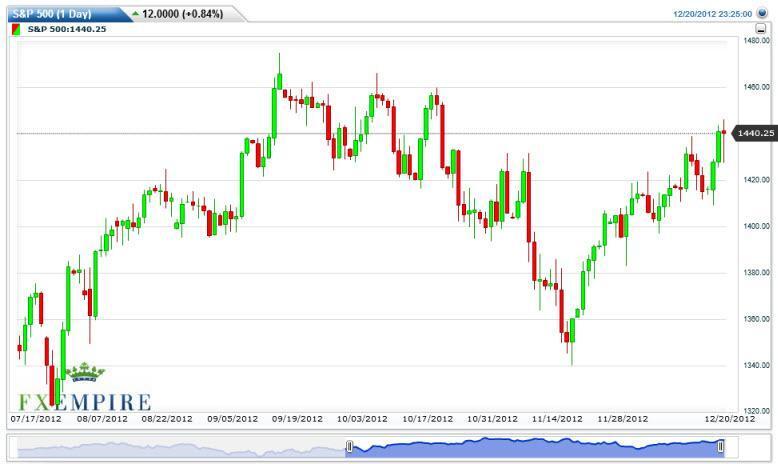Click the 10/17/2012 date label
This screenshot has height=464, width=778.
click(x=428, y=419)
